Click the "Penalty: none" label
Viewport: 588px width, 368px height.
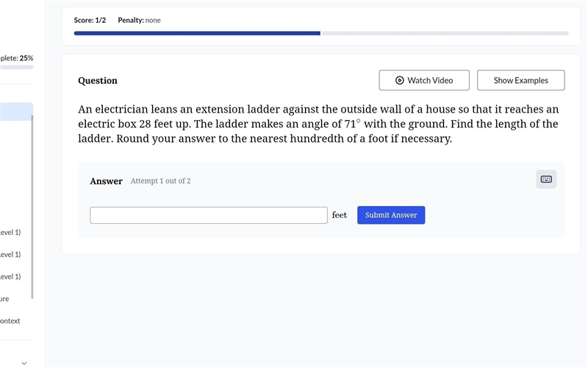click(139, 21)
